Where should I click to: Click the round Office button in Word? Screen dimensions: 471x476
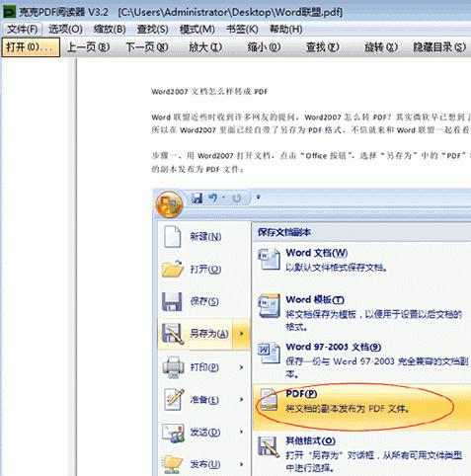point(169,204)
